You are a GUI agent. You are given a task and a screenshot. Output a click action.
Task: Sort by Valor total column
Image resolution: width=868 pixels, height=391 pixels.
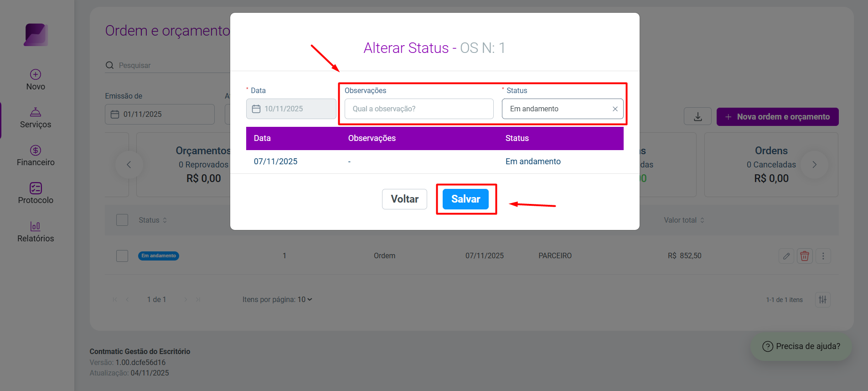pyautogui.click(x=684, y=220)
